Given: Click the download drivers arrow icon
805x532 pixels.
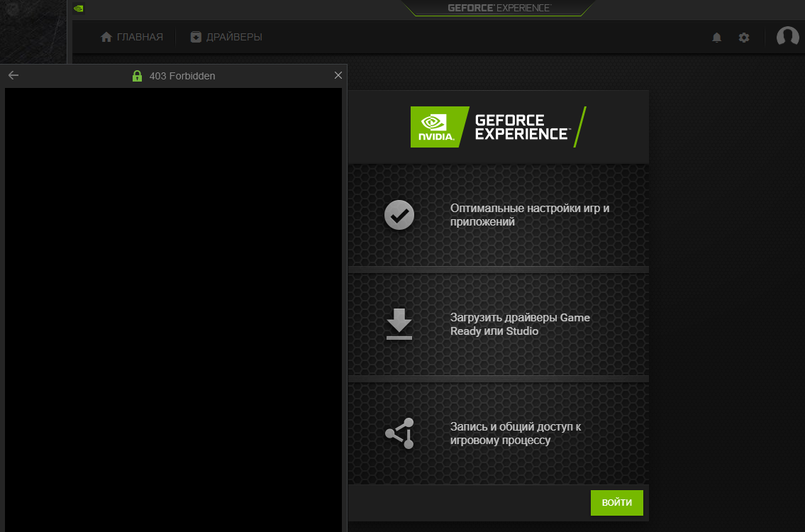Looking at the screenshot, I should coord(399,324).
